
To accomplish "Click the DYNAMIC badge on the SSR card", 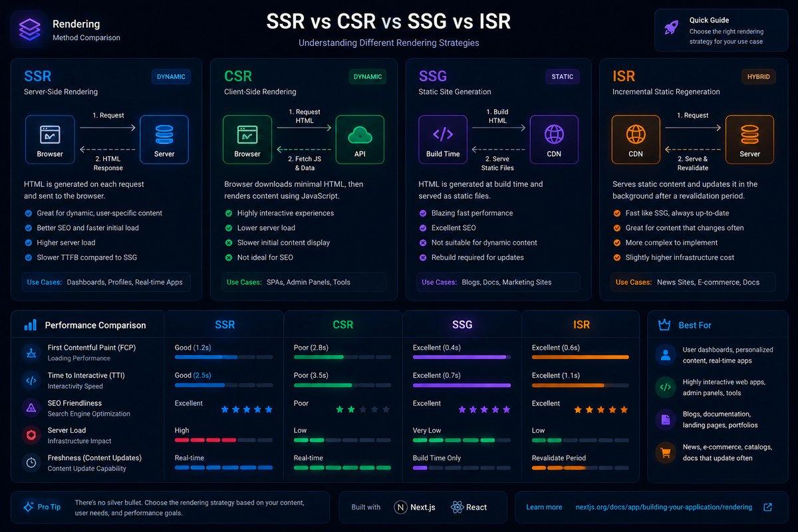I will pyautogui.click(x=171, y=76).
